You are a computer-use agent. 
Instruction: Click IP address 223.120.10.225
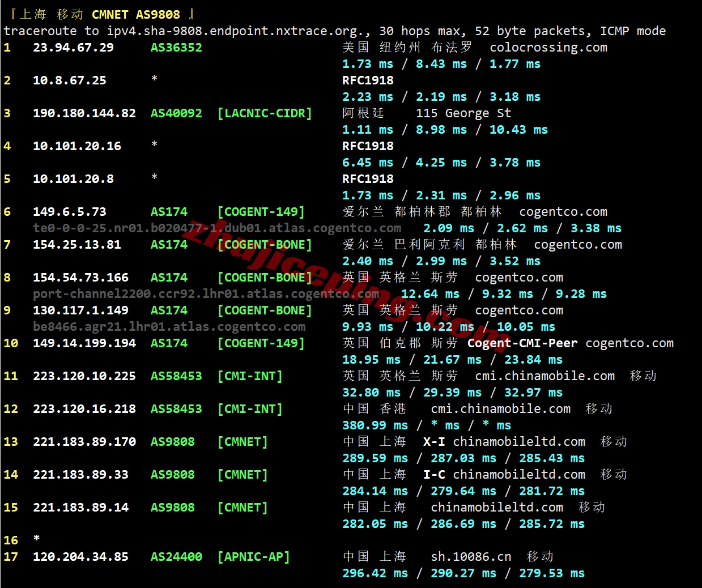[x=84, y=376]
